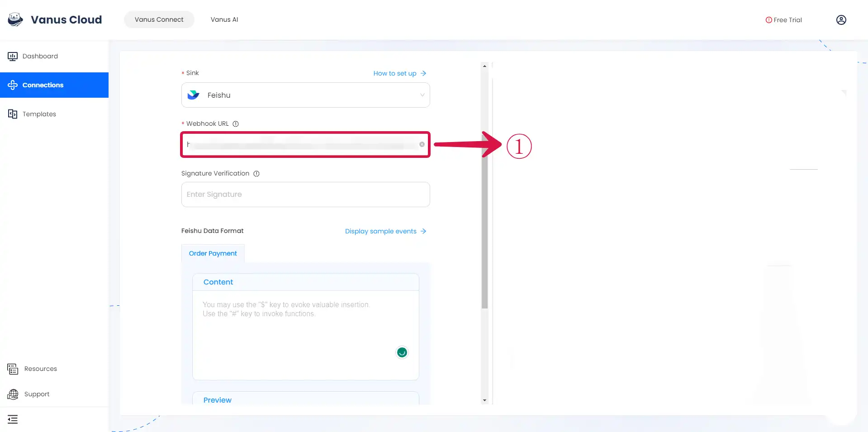Image resolution: width=868 pixels, height=432 pixels.
Task: Click the Dashboard monitor icon
Action: coord(13,56)
